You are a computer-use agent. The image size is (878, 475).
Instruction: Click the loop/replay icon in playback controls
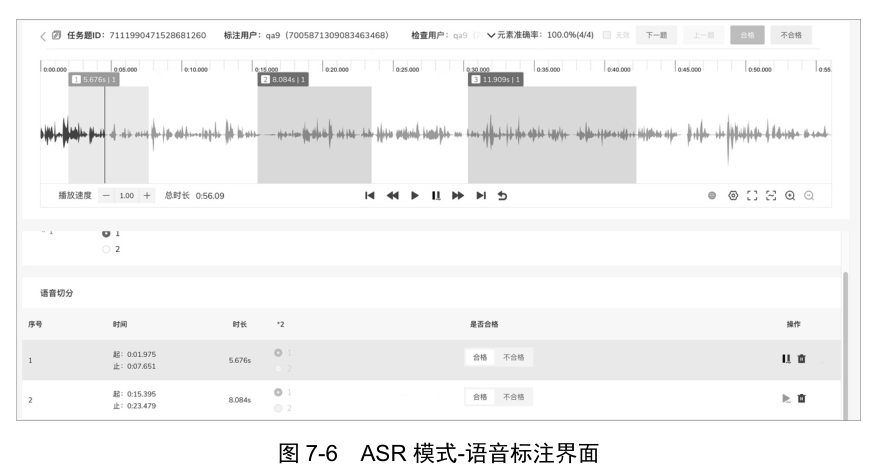click(x=502, y=196)
